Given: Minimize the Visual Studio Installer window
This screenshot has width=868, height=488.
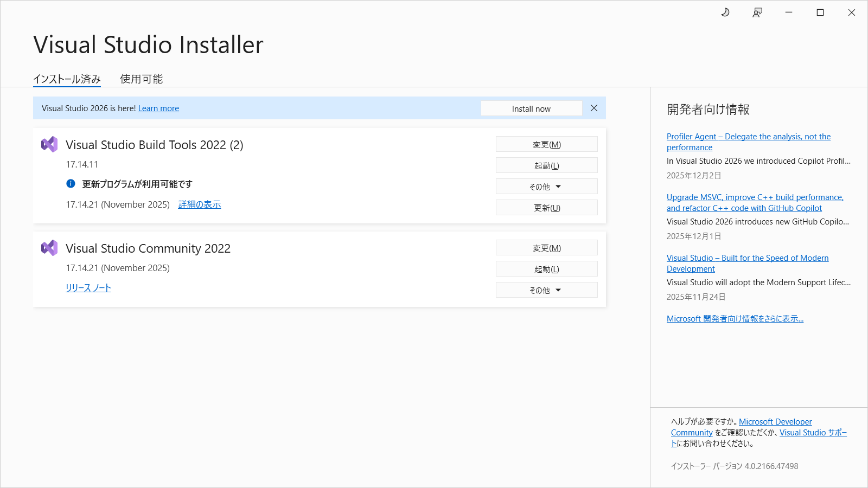Looking at the screenshot, I should (789, 12).
